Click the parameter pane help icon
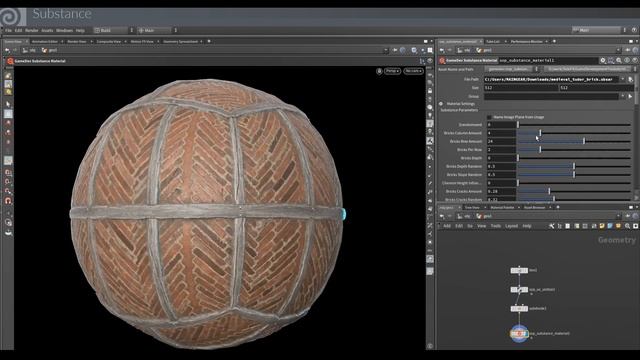 (x=635, y=60)
